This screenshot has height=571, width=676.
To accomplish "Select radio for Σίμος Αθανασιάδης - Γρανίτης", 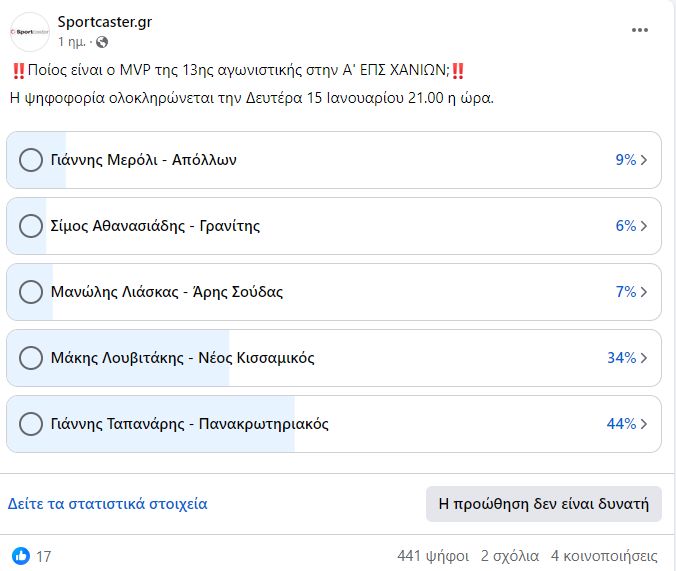I will (x=31, y=226).
